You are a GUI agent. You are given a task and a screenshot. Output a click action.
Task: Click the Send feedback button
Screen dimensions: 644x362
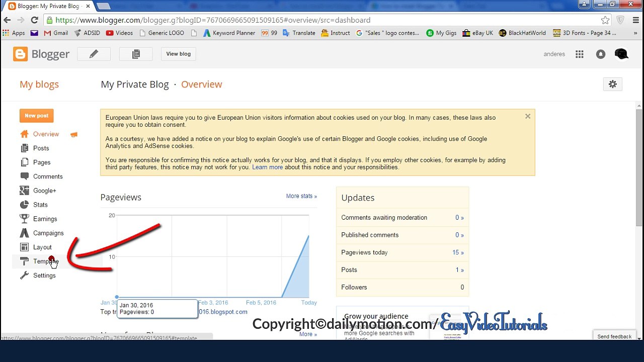(x=614, y=336)
